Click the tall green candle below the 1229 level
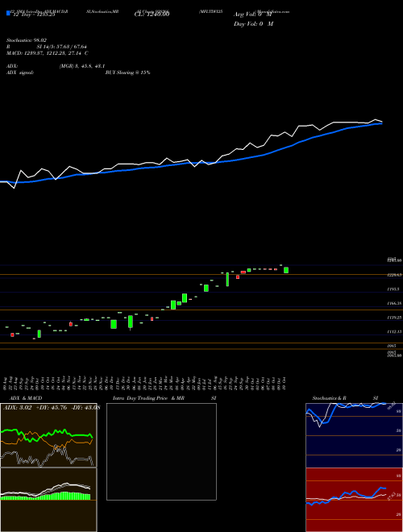 227,280
